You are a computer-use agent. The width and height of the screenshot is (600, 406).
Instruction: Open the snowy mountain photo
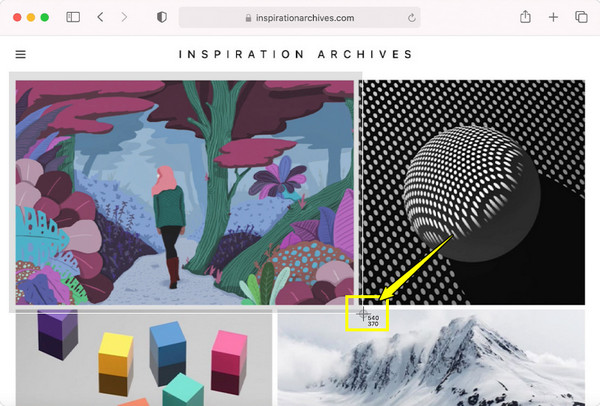pyautogui.click(x=431, y=358)
